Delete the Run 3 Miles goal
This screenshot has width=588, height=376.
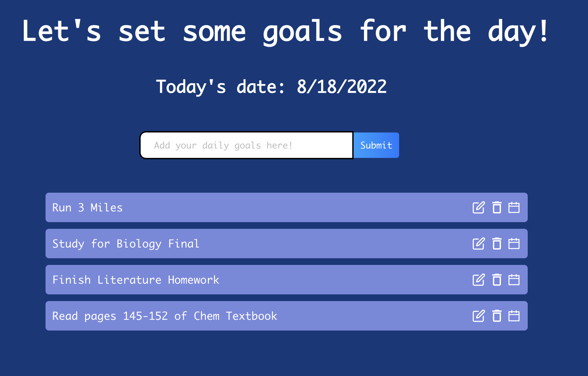(497, 207)
